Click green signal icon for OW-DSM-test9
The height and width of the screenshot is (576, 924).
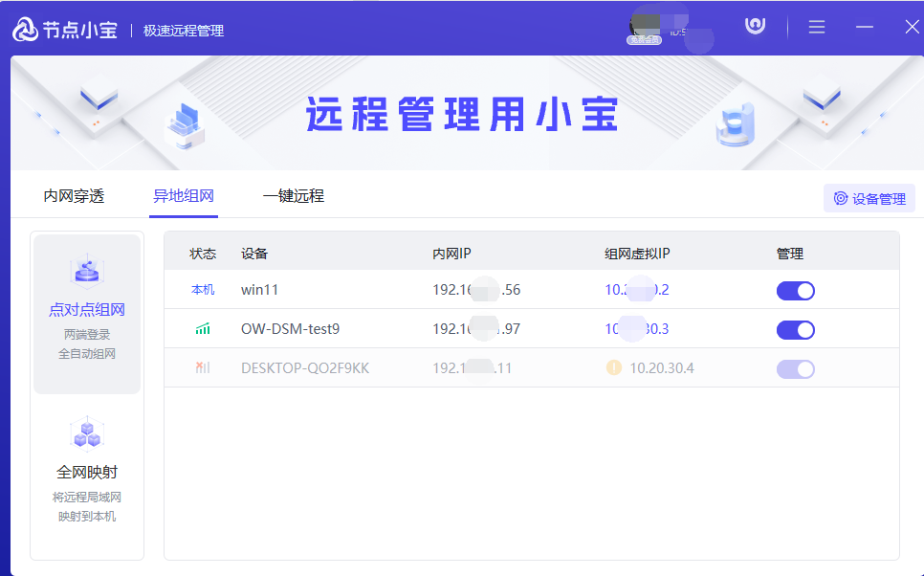pyautogui.click(x=203, y=329)
